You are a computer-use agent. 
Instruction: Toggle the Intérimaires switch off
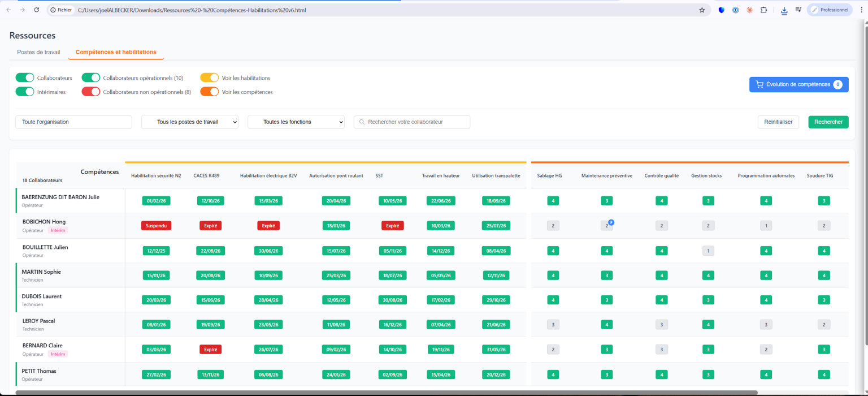tap(25, 92)
